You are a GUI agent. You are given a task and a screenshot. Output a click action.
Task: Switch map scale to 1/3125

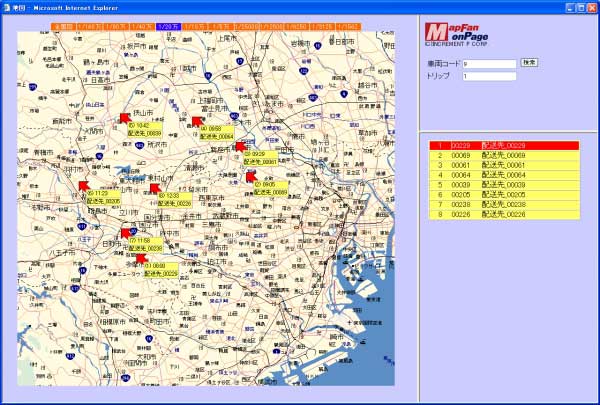[322, 26]
